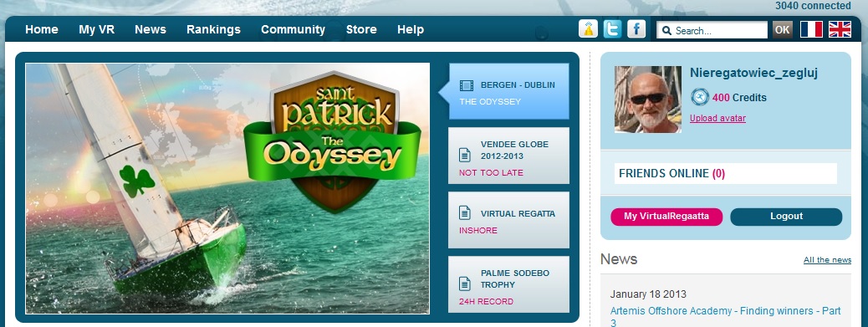Switch language with the UK flag
Image resolution: width=868 pixels, height=327 pixels.
pos(840,29)
